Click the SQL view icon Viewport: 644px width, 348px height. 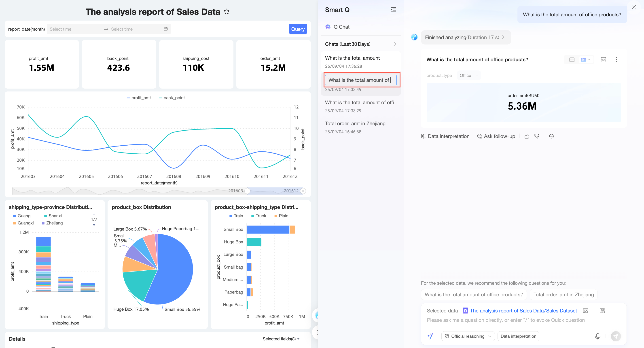coord(603,59)
